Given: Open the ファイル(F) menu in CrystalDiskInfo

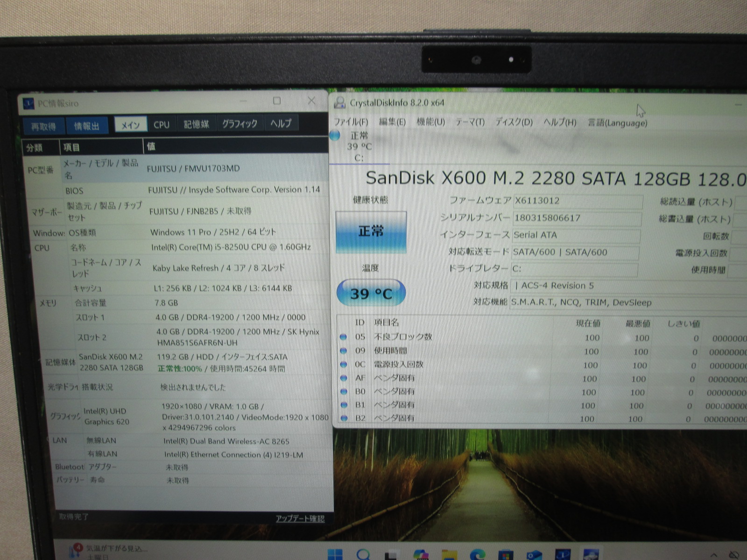Looking at the screenshot, I should click(x=351, y=122).
